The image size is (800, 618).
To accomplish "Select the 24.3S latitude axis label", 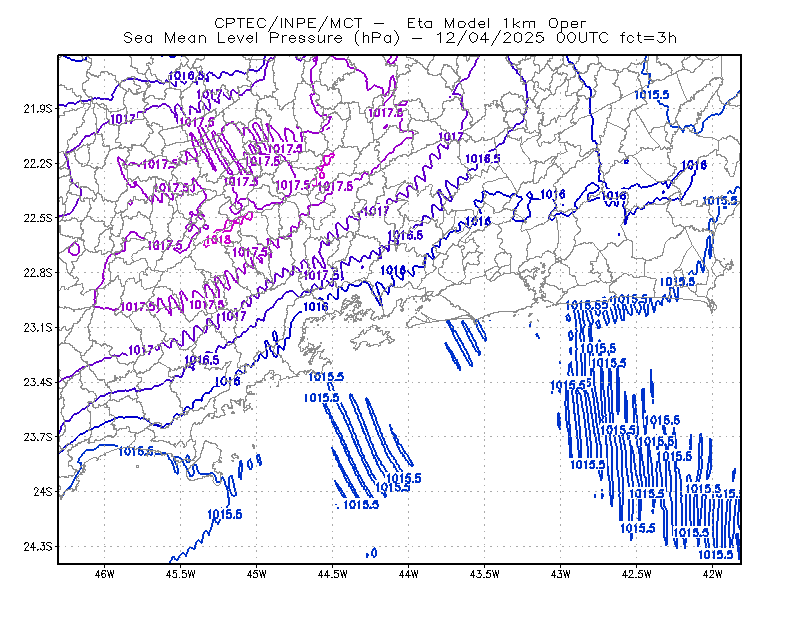I will (x=38, y=547).
